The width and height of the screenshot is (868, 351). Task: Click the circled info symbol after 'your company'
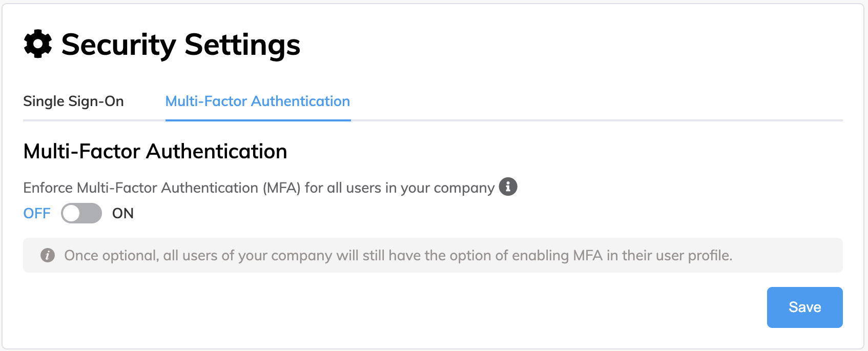tap(508, 187)
